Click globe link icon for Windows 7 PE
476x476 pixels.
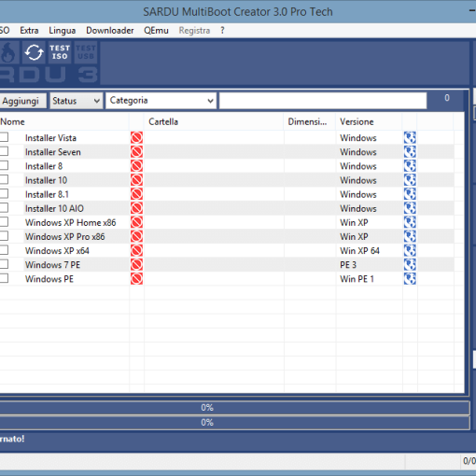410,264
